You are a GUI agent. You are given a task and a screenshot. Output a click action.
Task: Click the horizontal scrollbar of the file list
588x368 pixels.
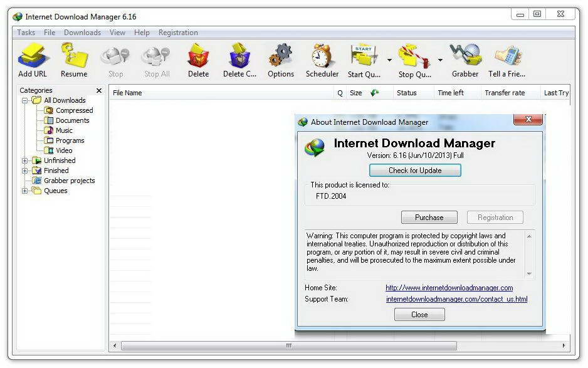(x=288, y=345)
